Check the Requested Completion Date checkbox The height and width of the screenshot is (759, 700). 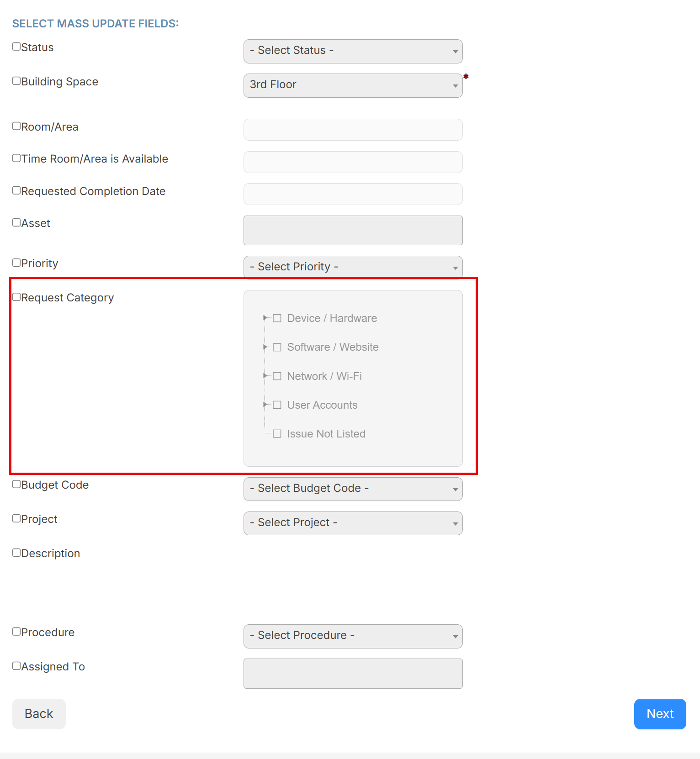click(x=16, y=190)
